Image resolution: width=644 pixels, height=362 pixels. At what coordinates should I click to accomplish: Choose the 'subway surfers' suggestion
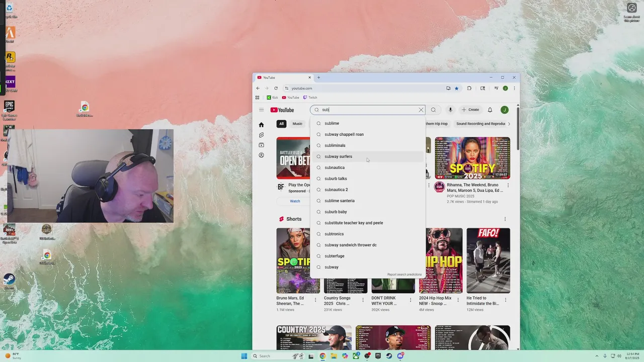pos(368,156)
